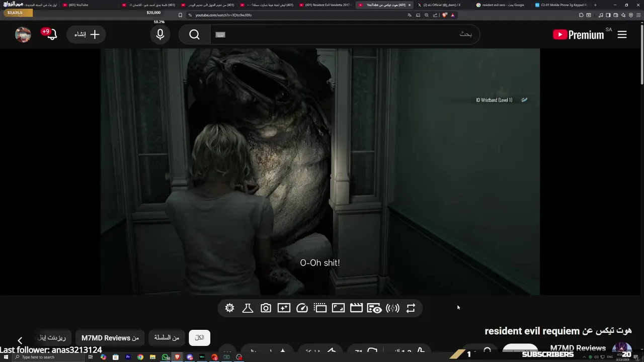Image resolution: width=644 pixels, height=362 pixels.
Task: Click the sparkle enhancement icon in player toolbar
Action: point(284,308)
